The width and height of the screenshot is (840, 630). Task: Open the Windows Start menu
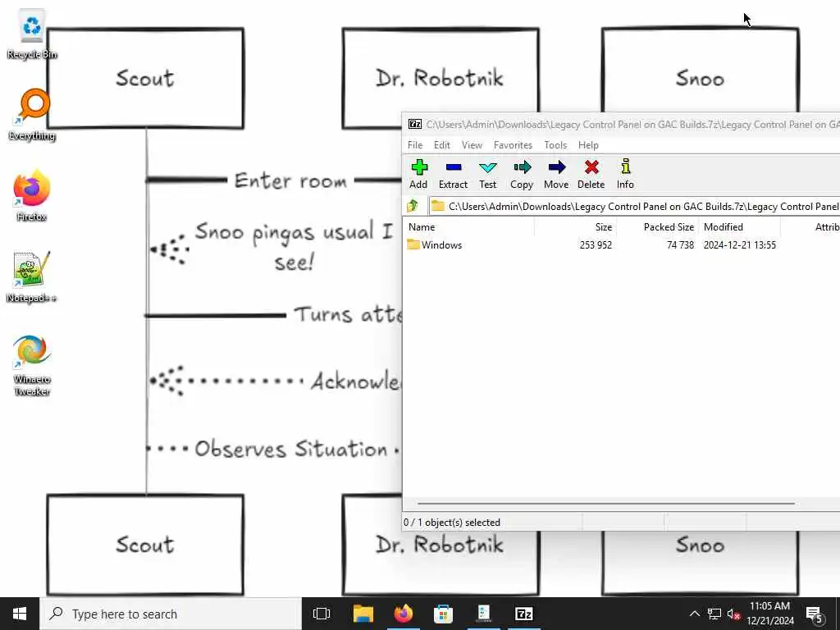(20, 614)
